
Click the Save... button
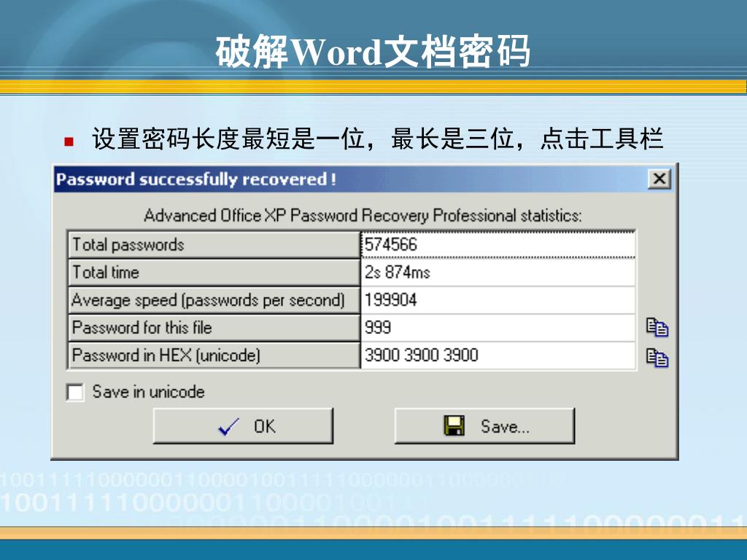coord(484,426)
